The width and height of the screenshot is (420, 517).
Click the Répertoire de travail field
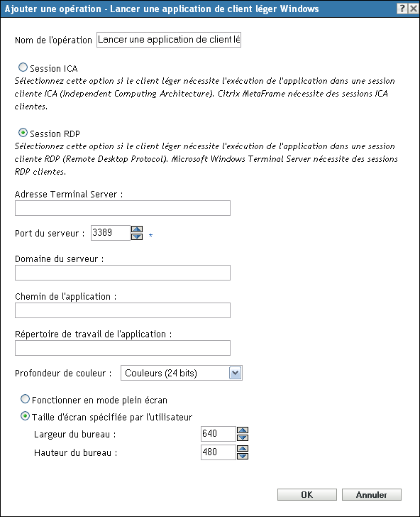[123, 348]
